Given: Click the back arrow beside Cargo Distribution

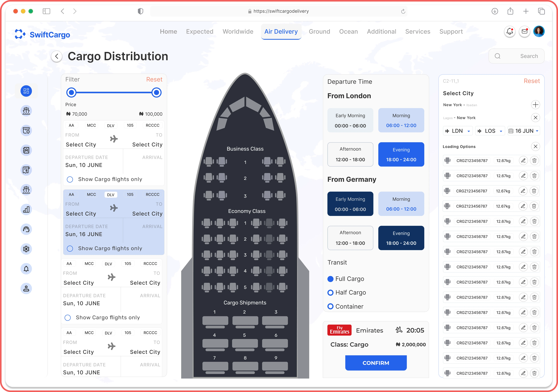Looking at the screenshot, I should (57, 56).
